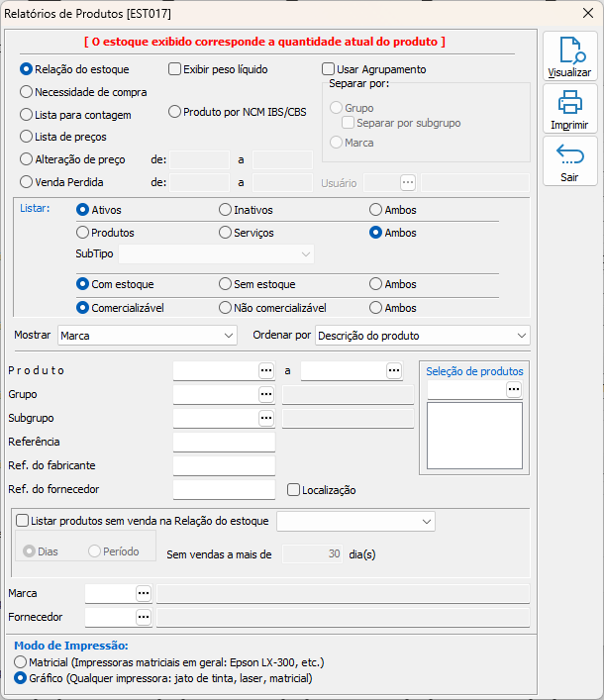Check the Usar Agrupamento option
604x700 pixels.
point(329,69)
